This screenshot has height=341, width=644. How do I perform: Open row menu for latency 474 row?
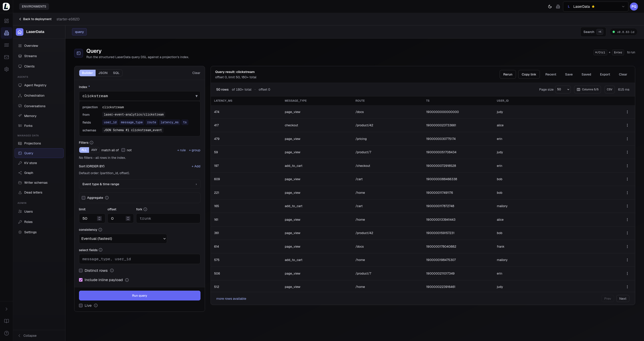[627, 112]
